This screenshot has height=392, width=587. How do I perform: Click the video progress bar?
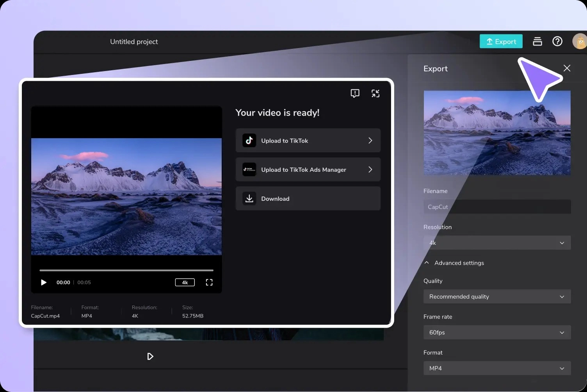click(126, 270)
